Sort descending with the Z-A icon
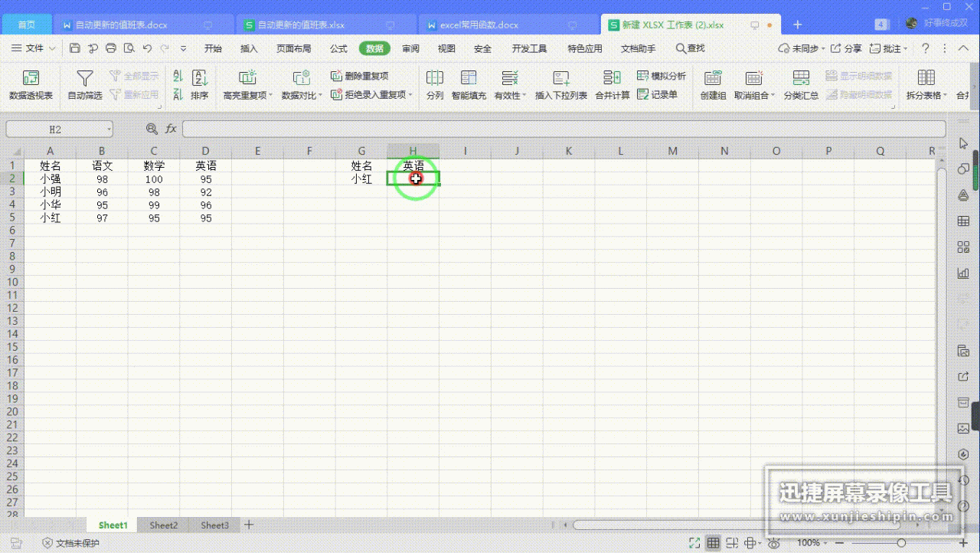The height and width of the screenshot is (553, 980). click(178, 95)
